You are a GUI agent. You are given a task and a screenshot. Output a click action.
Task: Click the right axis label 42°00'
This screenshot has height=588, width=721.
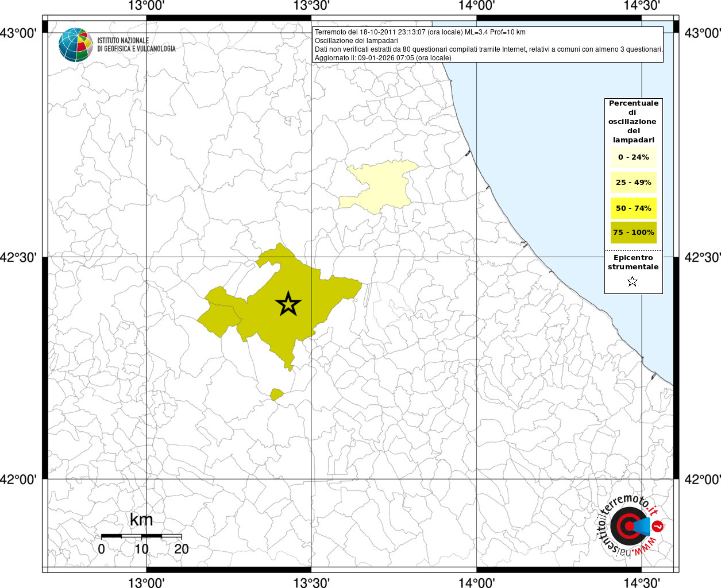coord(703,479)
